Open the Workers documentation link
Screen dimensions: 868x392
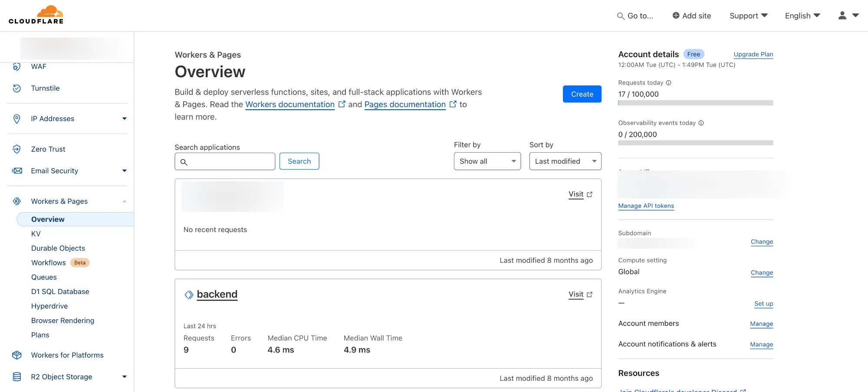click(290, 105)
